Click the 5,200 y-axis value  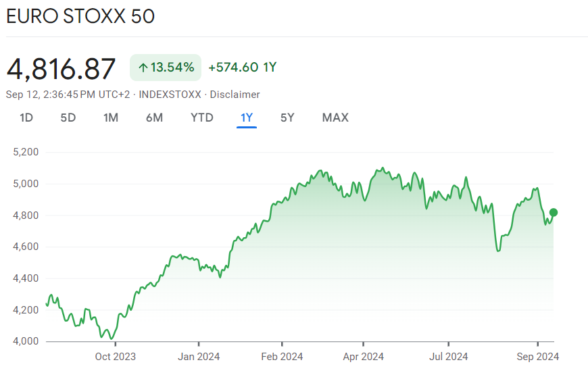[26, 152]
